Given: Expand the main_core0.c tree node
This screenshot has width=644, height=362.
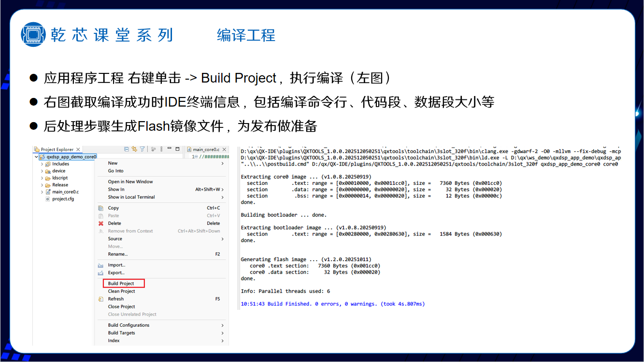Looking at the screenshot, I should (x=42, y=192).
